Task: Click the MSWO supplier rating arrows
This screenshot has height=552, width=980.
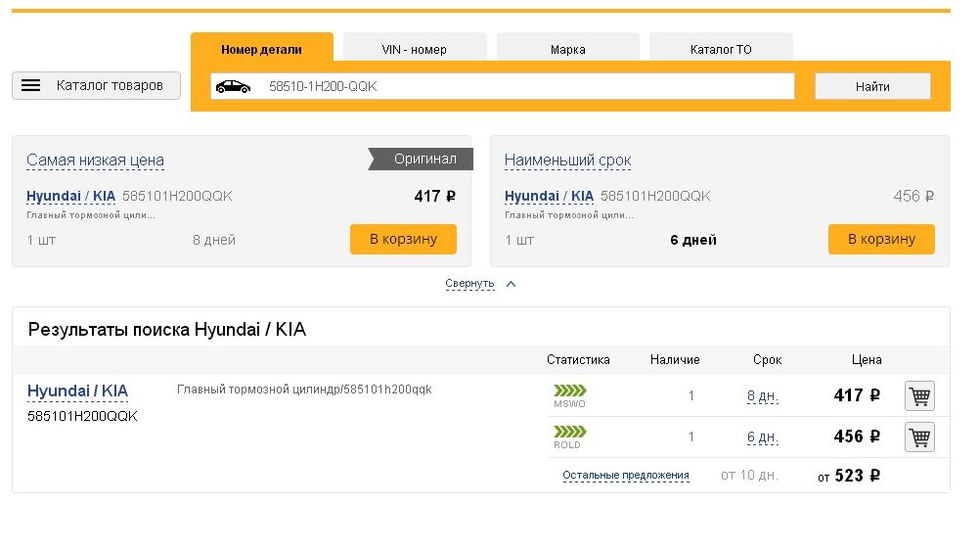Action: point(570,391)
